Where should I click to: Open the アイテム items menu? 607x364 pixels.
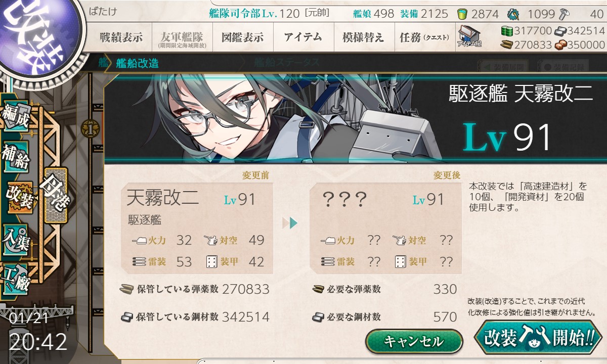303,37
